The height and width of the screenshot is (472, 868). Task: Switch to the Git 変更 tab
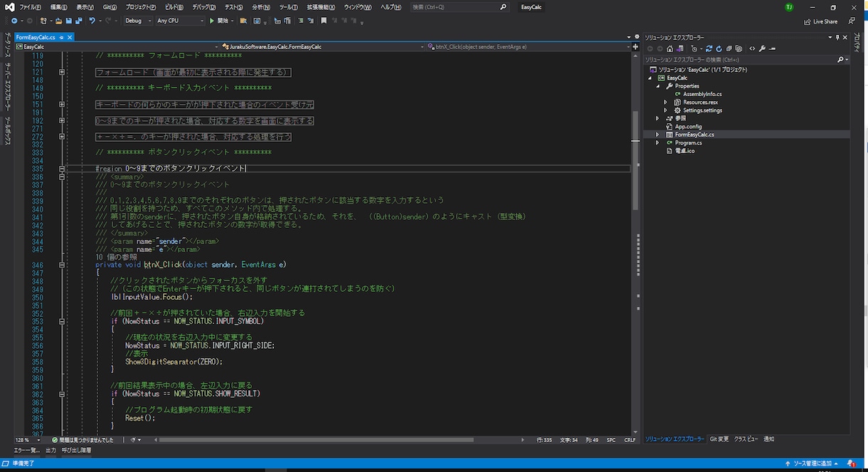pyautogui.click(x=719, y=439)
